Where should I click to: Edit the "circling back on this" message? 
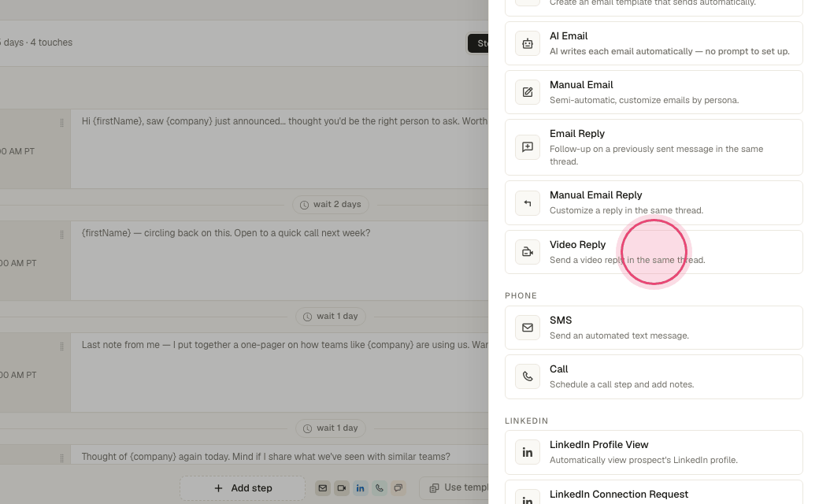click(x=280, y=261)
